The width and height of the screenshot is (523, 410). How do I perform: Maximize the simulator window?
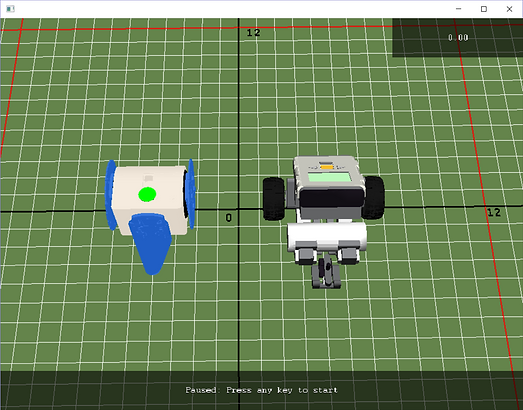pyautogui.click(x=484, y=9)
